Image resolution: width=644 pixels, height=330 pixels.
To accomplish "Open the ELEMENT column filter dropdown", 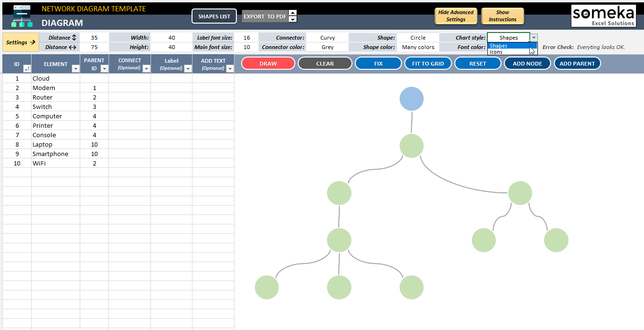I will coord(75,69).
